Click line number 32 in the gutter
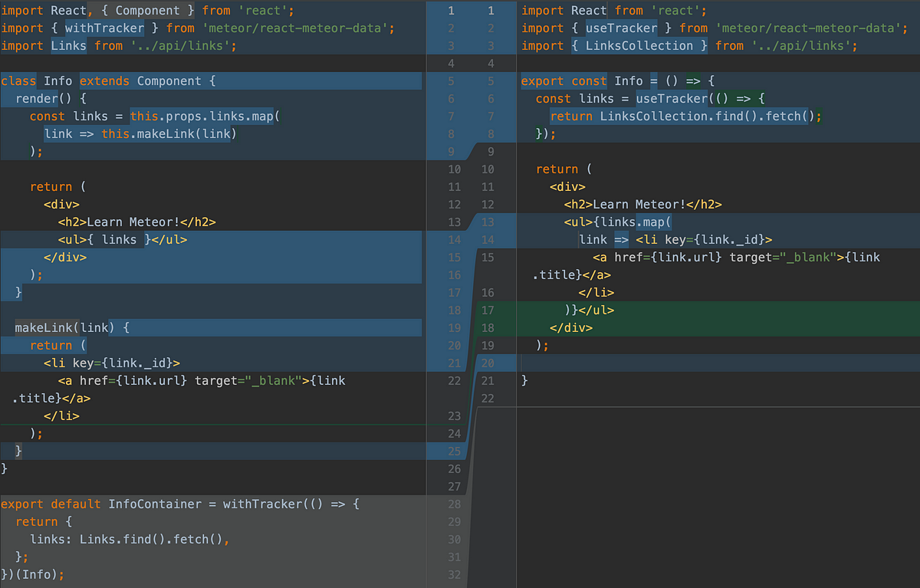This screenshot has width=920, height=588. 455,575
